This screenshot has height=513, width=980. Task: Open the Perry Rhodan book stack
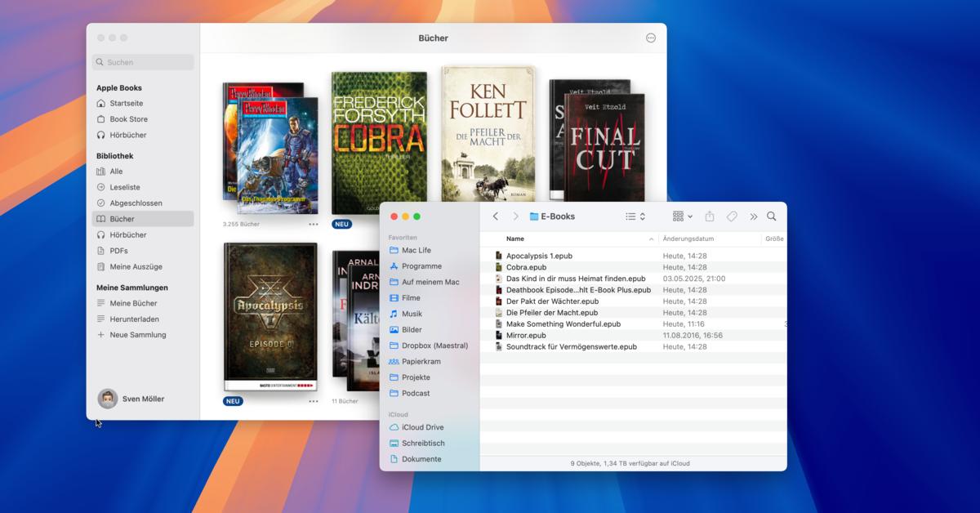click(271, 147)
